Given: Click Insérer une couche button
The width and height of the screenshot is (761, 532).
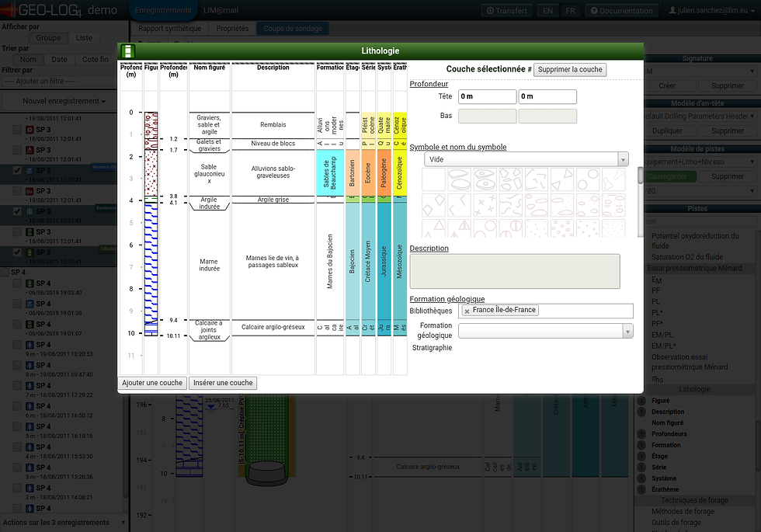Looking at the screenshot, I should pos(223,383).
